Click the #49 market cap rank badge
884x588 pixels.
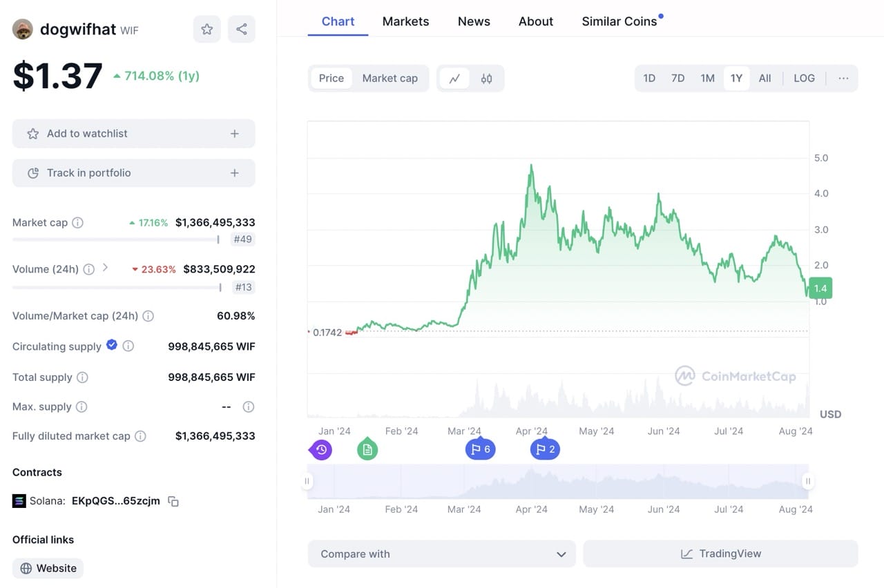[243, 240]
